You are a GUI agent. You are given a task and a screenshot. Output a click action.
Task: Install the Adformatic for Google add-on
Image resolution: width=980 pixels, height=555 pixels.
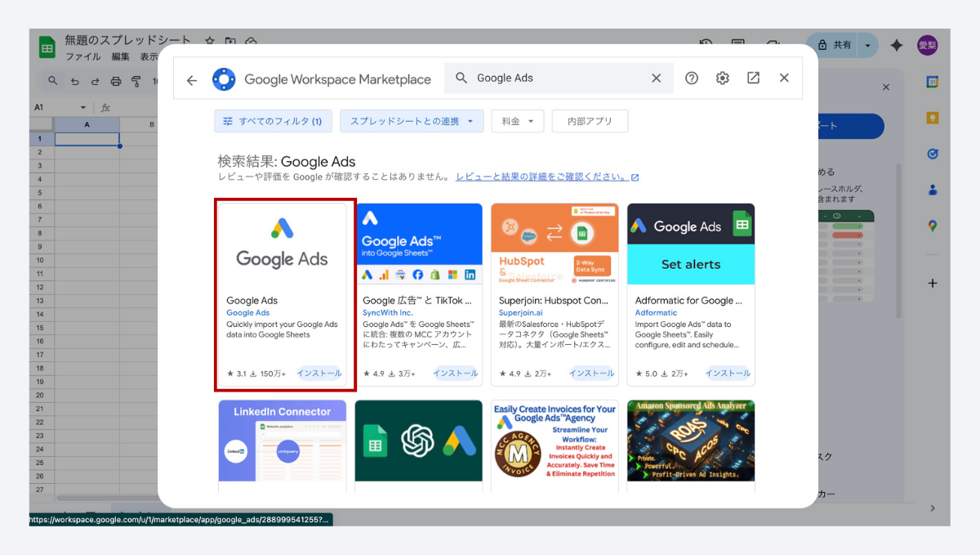pyautogui.click(x=728, y=374)
